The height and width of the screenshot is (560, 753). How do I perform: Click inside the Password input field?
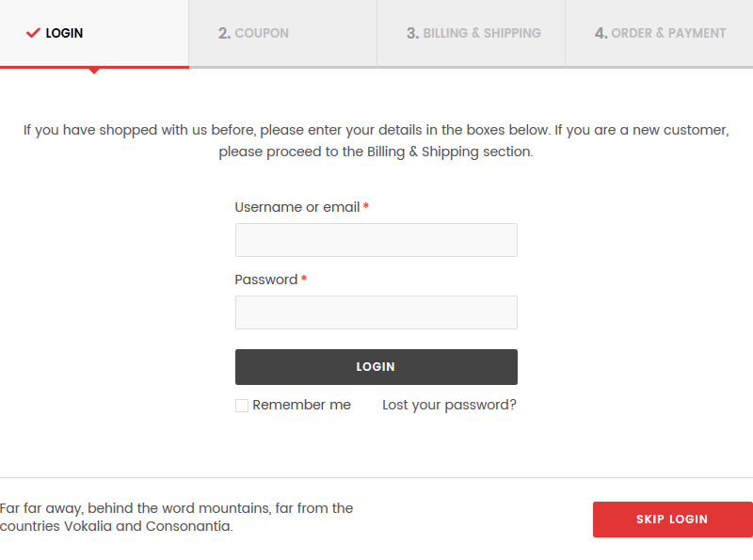376,312
